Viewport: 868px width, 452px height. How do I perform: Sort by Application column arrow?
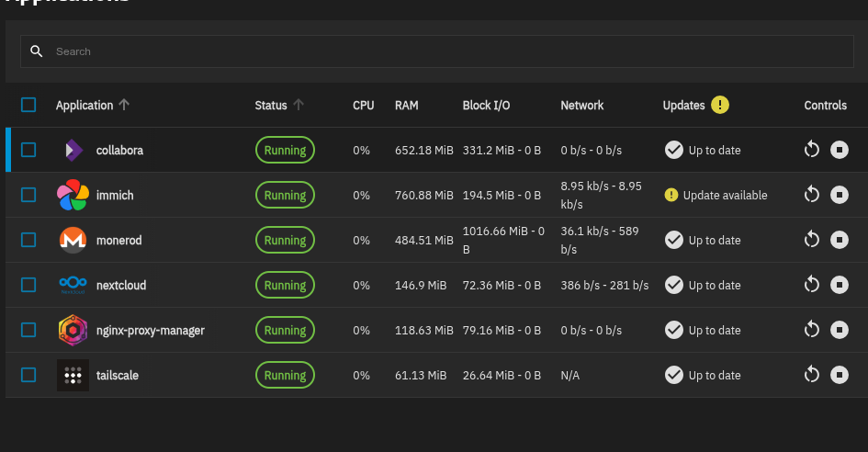pyautogui.click(x=124, y=105)
